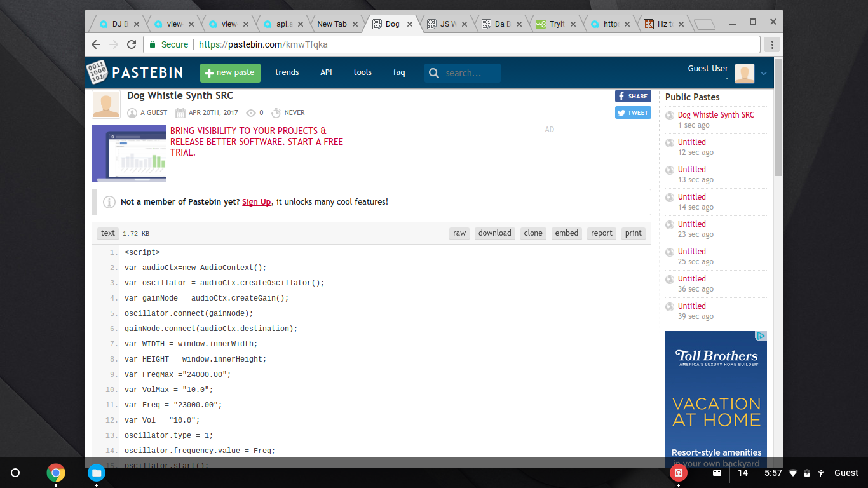Expand Guest User dropdown arrow
This screenshot has height=488, width=868.
[x=764, y=74]
